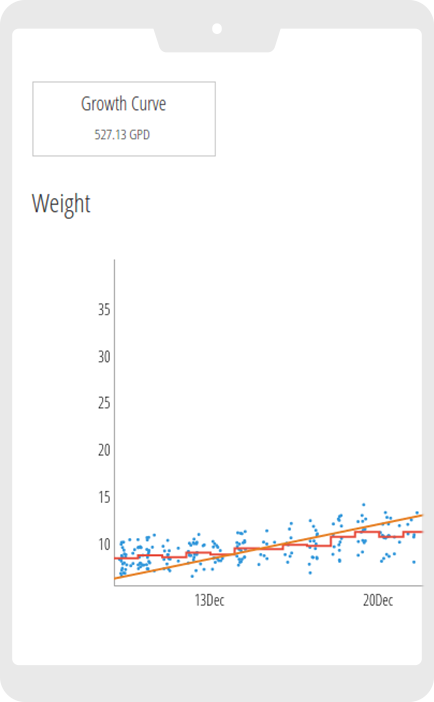Screen dimensions: 434x702
Task: Click the lowest blue data point before 13Dec
Action: point(192,576)
